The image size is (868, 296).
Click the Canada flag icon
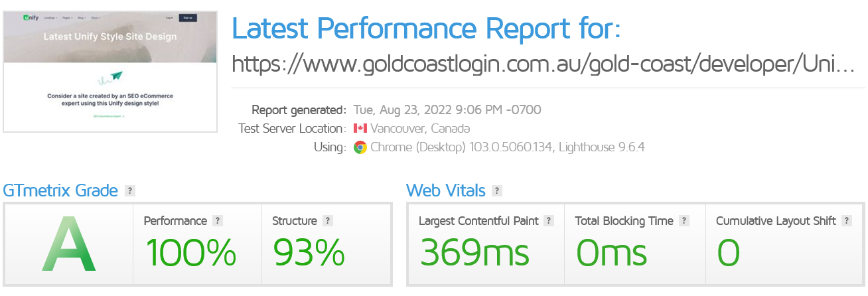pyautogui.click(x=360, y=128)
